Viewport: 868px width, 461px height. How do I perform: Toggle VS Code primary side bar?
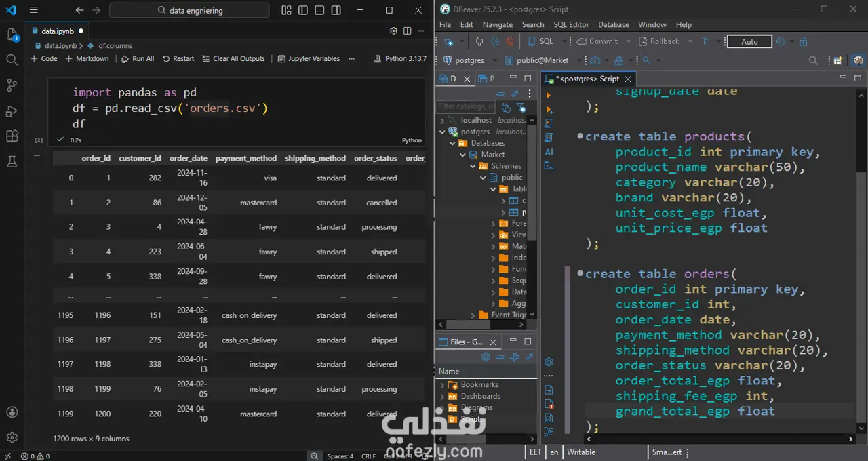303,10
